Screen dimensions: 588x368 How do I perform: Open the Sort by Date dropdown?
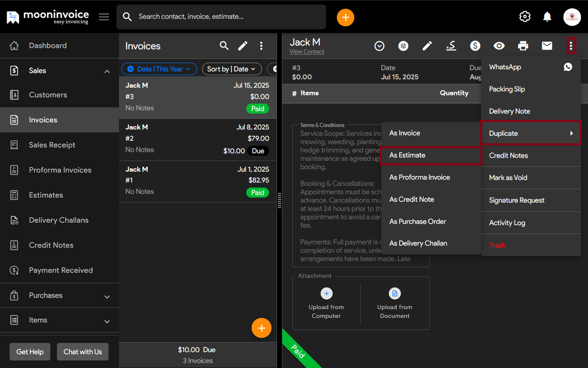point(232,69)
